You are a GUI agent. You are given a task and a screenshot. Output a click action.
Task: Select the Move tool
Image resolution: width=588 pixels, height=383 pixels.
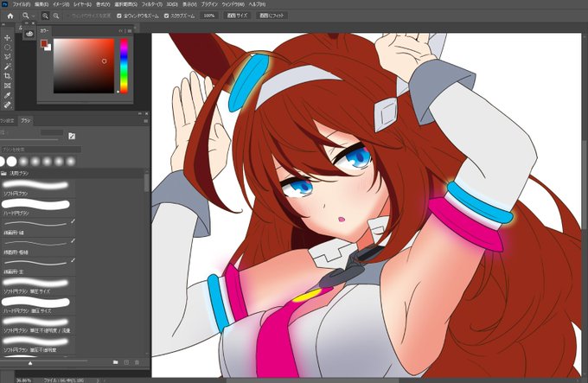tap(7, 38)
